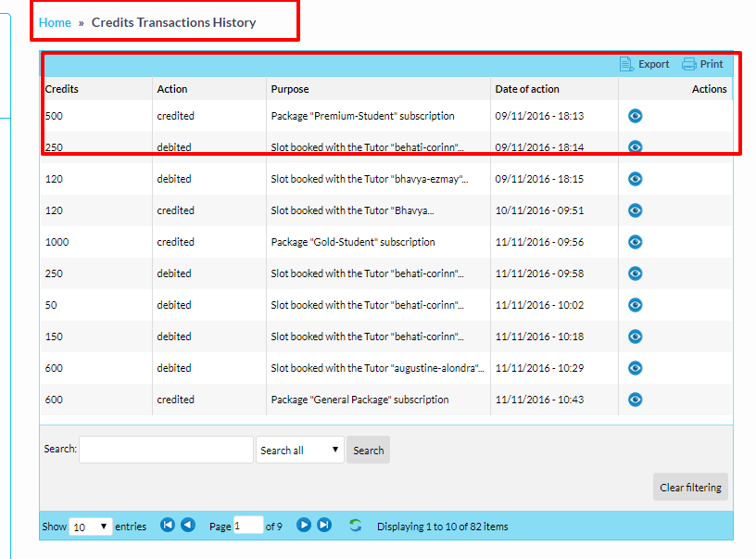The width and height of the screenshot is (756, 559).
Task: Open the Home breadcrumb link
Action: 55,22
